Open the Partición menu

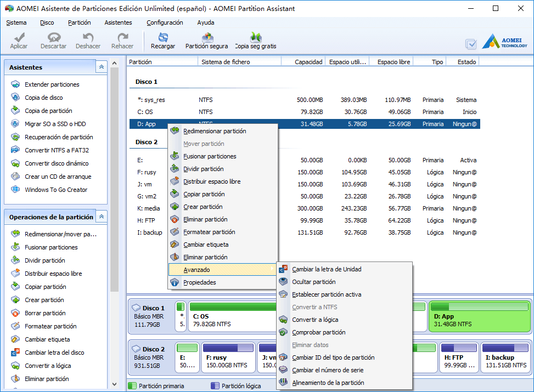(x=80, y=23)
